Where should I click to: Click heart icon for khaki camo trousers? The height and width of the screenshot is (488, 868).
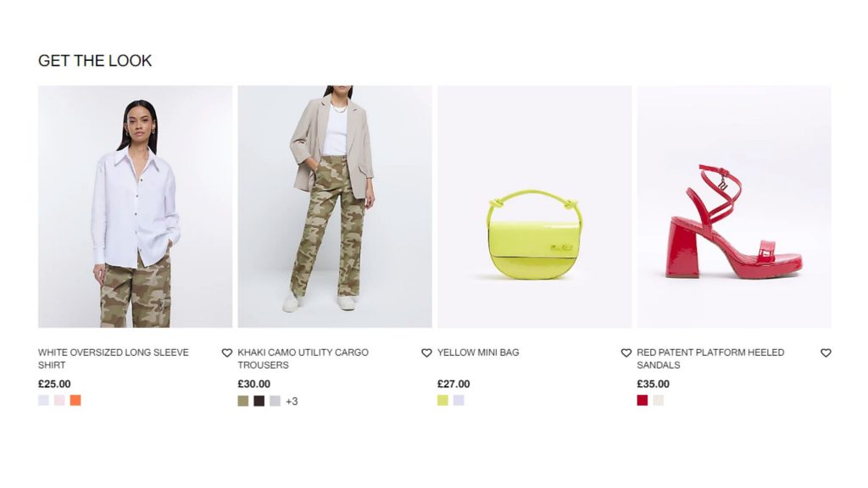coord(427,353)
